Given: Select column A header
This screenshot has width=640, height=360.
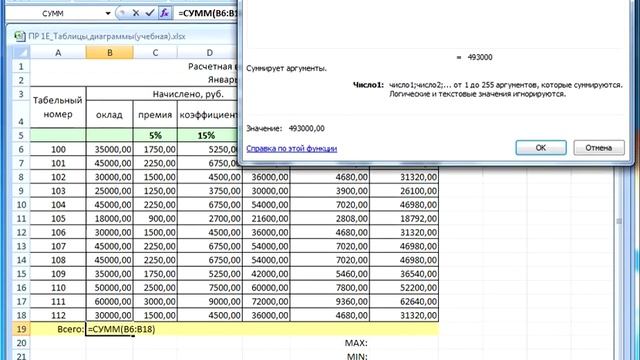Looking at the screenshot, I should point(58,53).
